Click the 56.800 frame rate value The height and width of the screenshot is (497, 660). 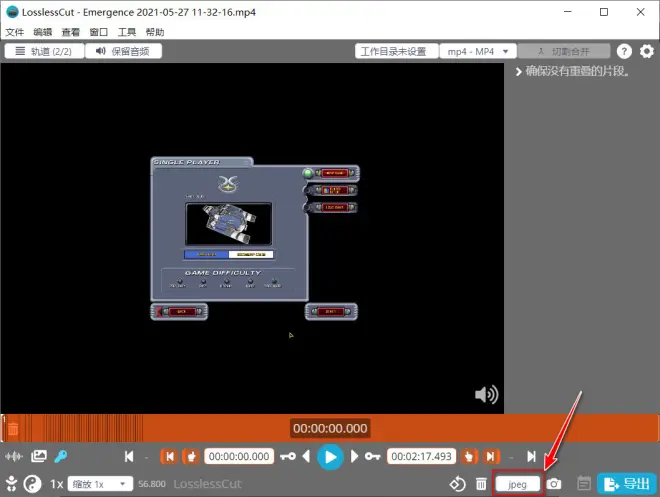(152, 484)
